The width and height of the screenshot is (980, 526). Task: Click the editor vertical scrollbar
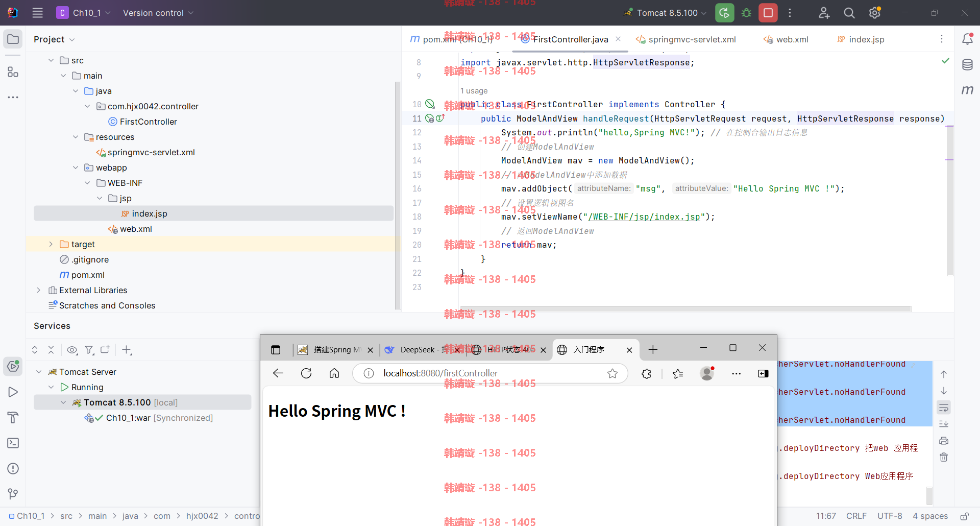pyautogui.click(x=950, y=200)
